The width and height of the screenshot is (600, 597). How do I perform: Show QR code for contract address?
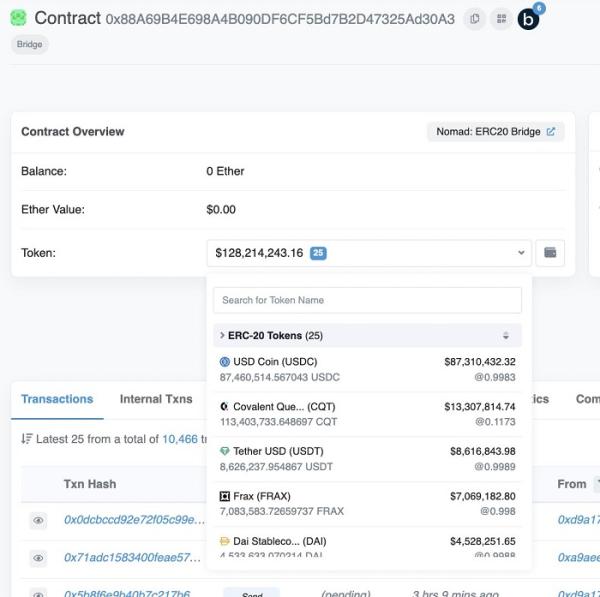(501, 19)
